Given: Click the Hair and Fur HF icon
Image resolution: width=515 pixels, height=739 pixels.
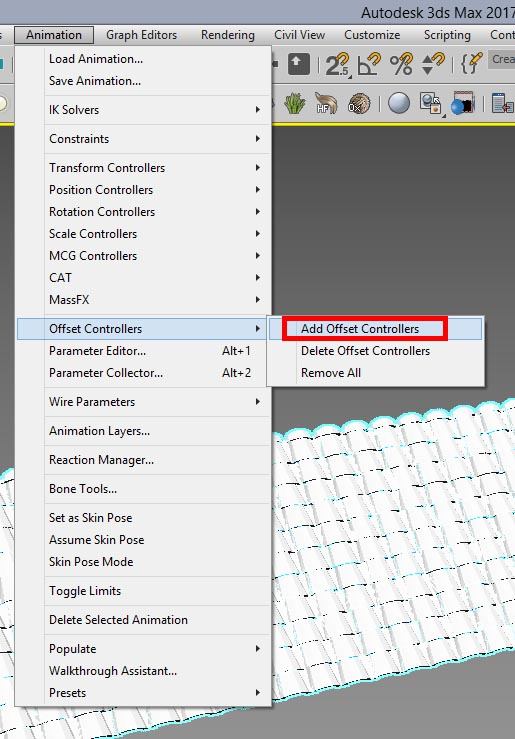Looking at the screenshot, I should (x=327, y=103).
